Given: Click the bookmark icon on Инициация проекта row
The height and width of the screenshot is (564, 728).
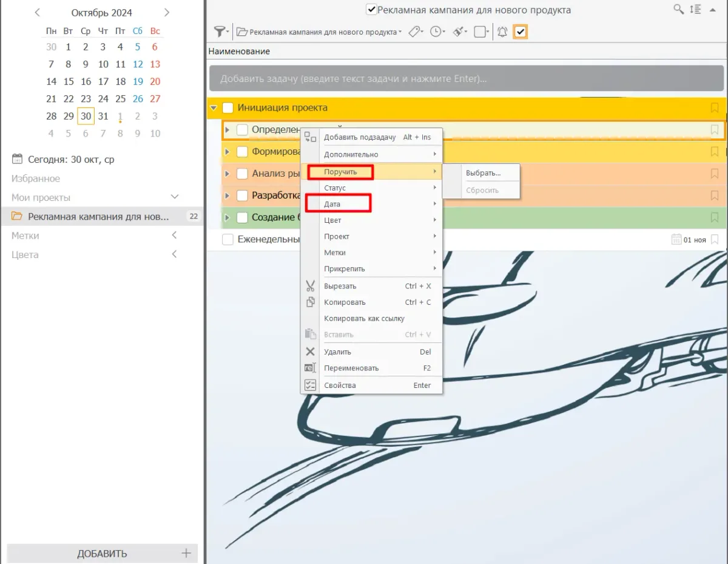Looking at the screenshot, I should 715,108.
